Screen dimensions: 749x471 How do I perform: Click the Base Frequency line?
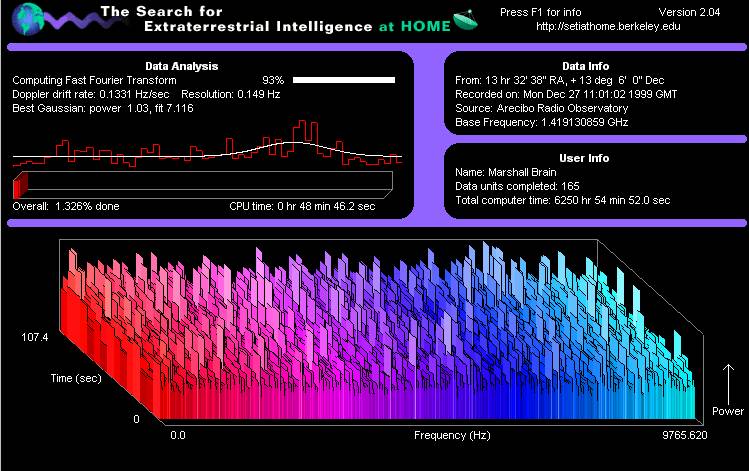[x=541, y=122]
